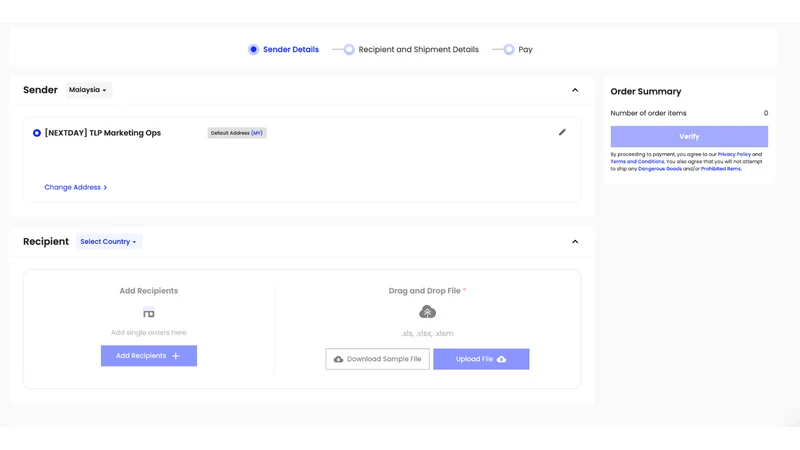Screen dimensions: 800x450
Task: Click the [NEXTDAY] TLP Marketing Ops address name
Action: (x=103, y=133)
